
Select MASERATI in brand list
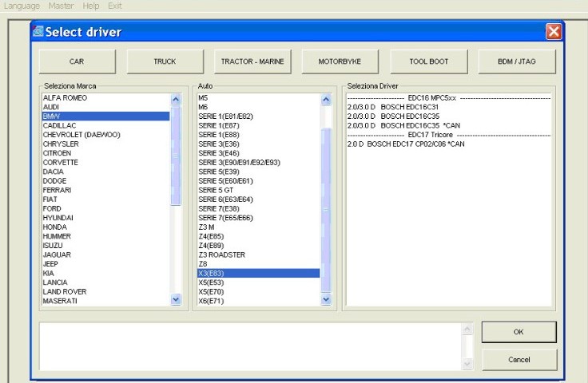coord(105,301)
